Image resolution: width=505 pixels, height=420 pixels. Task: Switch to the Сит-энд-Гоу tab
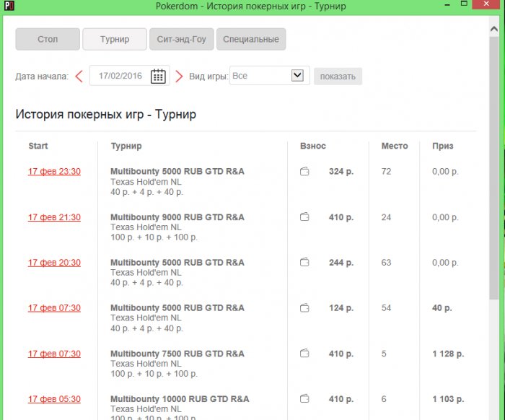coord(182,40)
